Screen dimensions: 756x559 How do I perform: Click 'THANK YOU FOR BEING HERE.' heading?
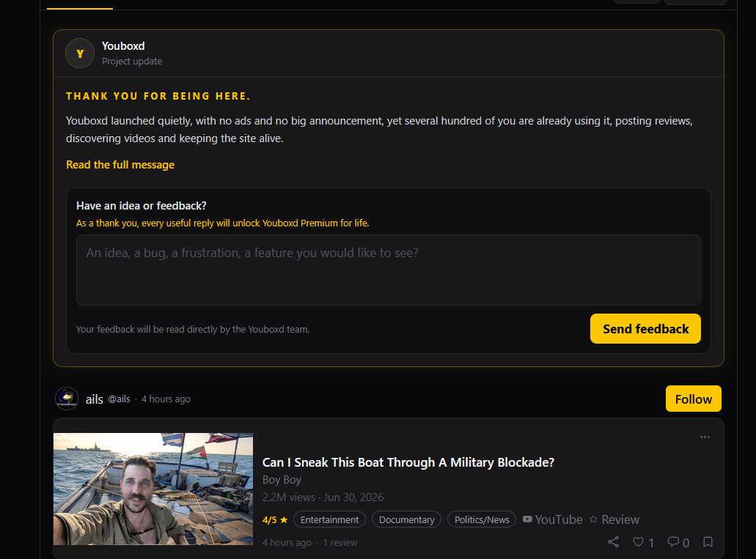click(x=158, y=96)
